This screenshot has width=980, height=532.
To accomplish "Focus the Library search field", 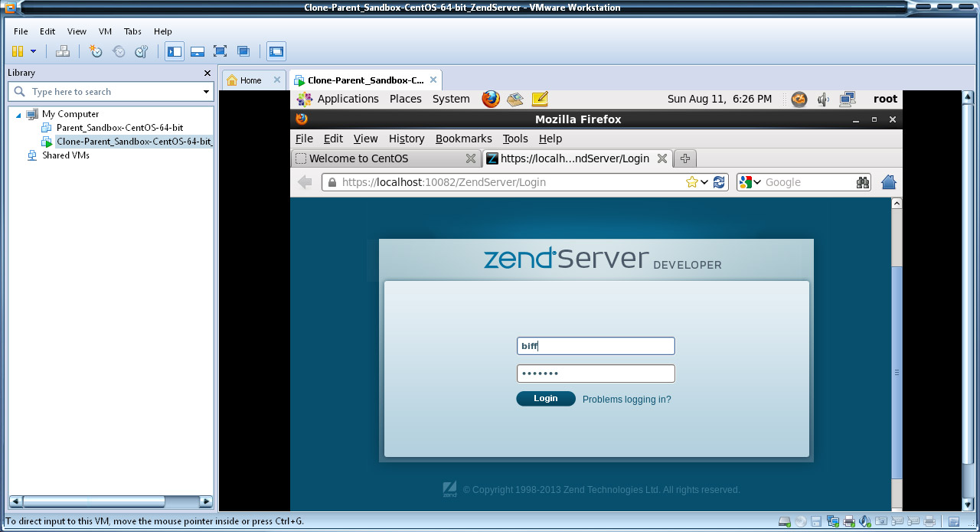I will (107, 92).
